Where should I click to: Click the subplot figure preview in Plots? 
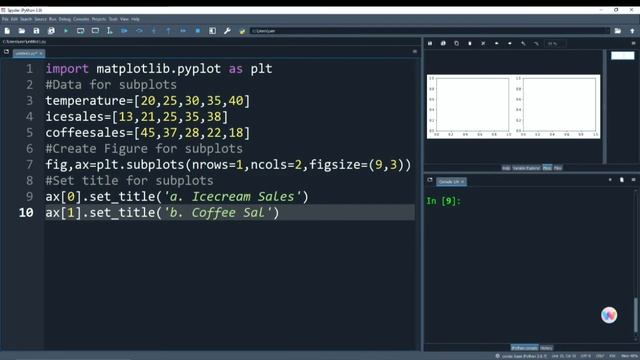click(513, 107)
